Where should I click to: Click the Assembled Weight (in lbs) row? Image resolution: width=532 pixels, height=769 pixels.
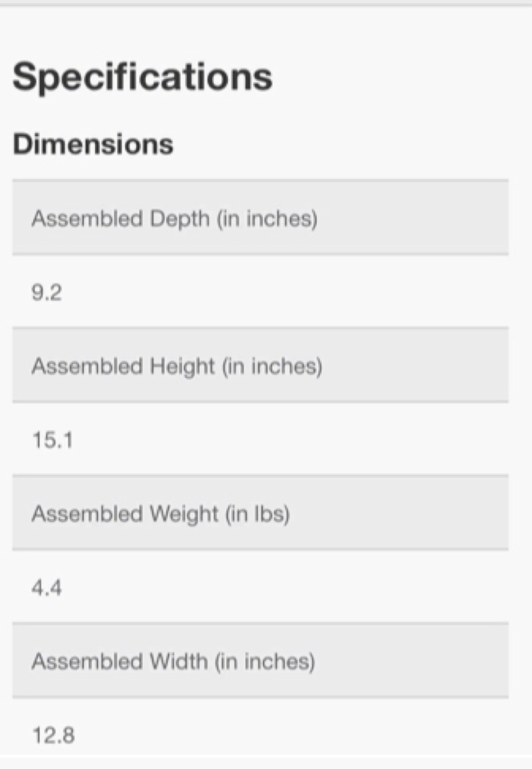260,513
